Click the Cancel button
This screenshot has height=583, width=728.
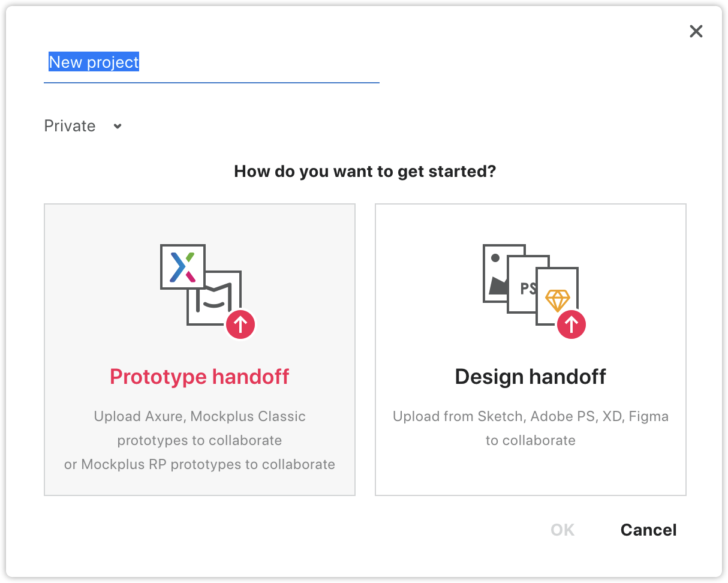pyautogui.click(x=649, y=530)
